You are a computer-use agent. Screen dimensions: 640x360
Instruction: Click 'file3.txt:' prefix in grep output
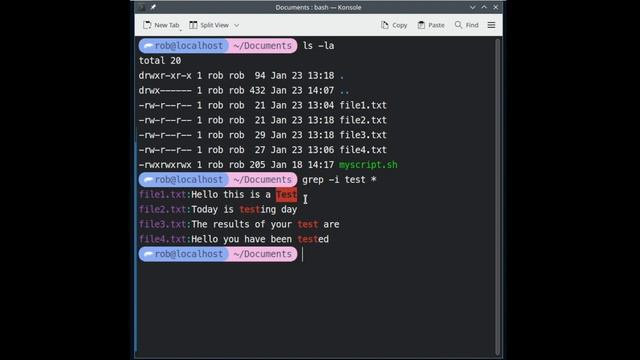(x=165, y=224)
